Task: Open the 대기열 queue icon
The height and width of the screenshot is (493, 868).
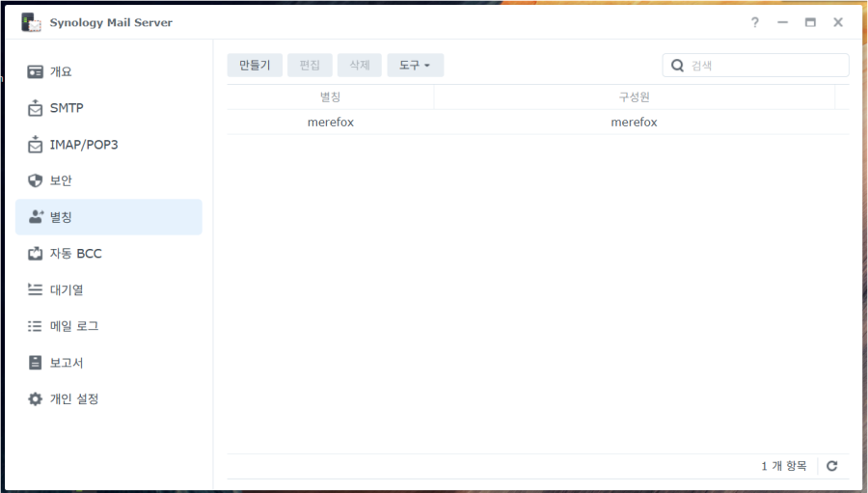Action: point(36,289)
